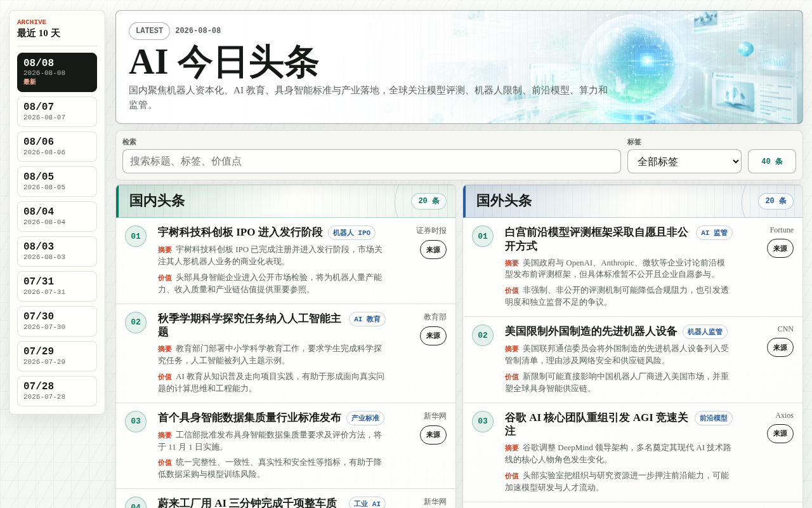The image size is (812, 508).
Task: Click the 摘要 label in the 宇树科技 story
Action: pyautogui.click(x=165, y=250)
